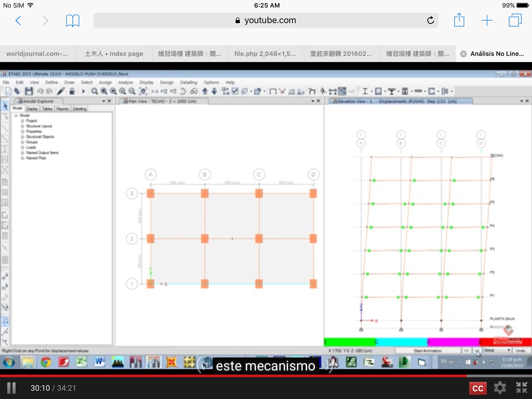Image resolution: width=532 pixels, height=399 pixels.
Task: Click Start Animation button in ETABS
Action: [x=428, y=351]
